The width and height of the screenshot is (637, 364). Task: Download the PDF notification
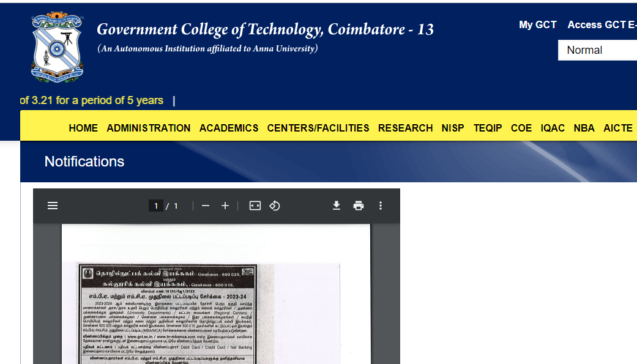(337, 206)
